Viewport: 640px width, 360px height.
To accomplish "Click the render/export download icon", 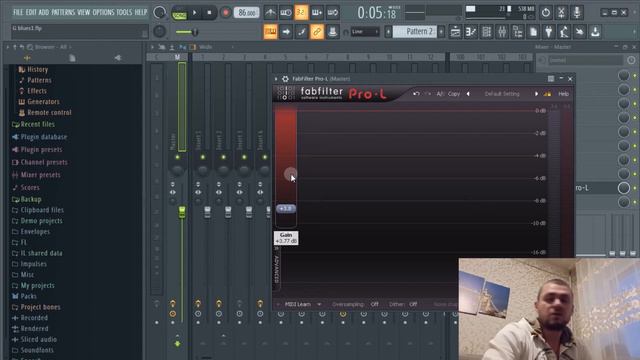I will click(595, 31).
